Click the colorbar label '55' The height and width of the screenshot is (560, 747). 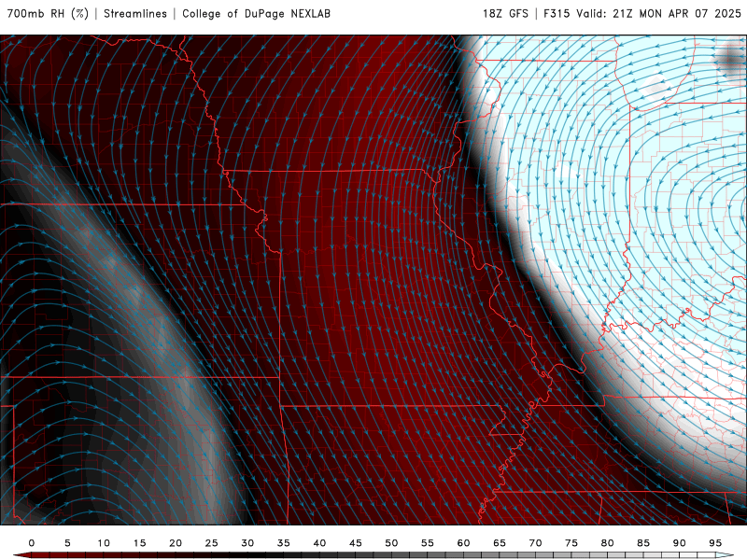pyautogui.click(x=428, y=543)
